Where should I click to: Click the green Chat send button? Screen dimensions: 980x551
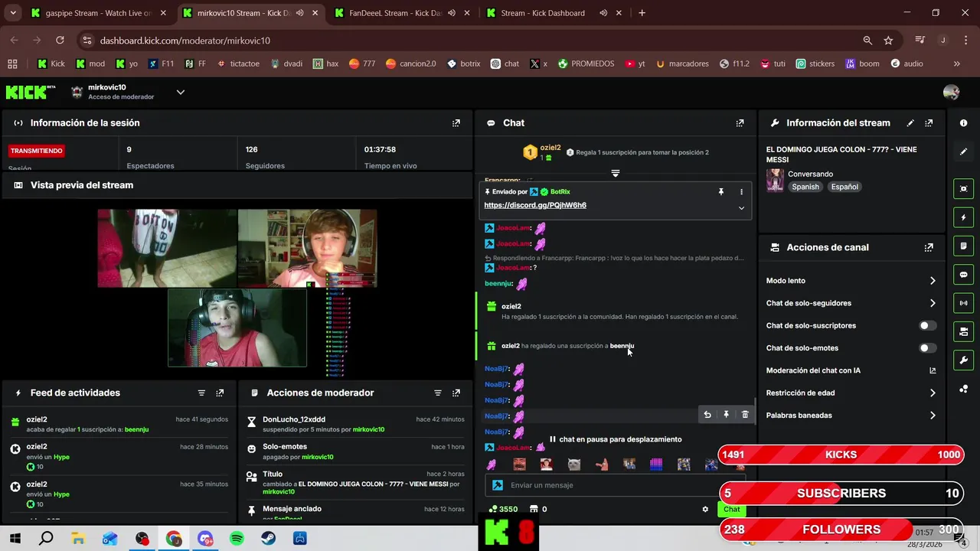click(x=732, y=509)
